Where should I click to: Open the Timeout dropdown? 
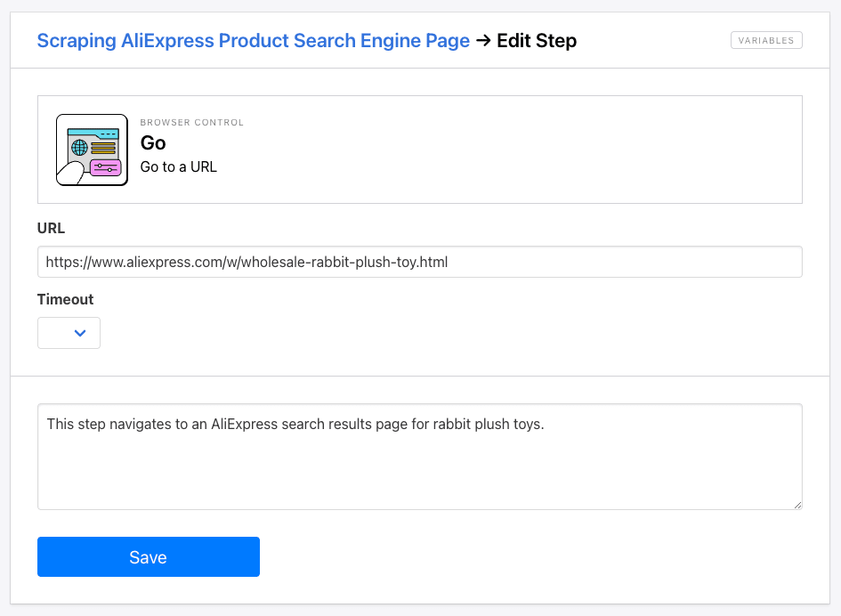point(69,333)
